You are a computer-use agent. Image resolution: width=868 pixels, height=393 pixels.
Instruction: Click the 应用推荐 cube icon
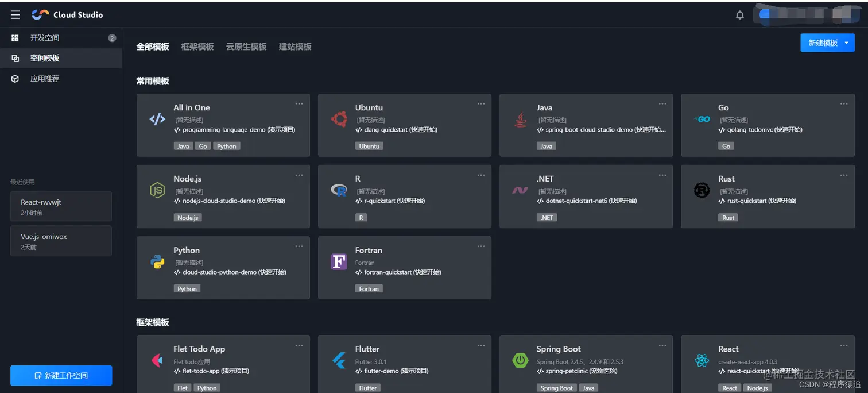tap(15, 79)
